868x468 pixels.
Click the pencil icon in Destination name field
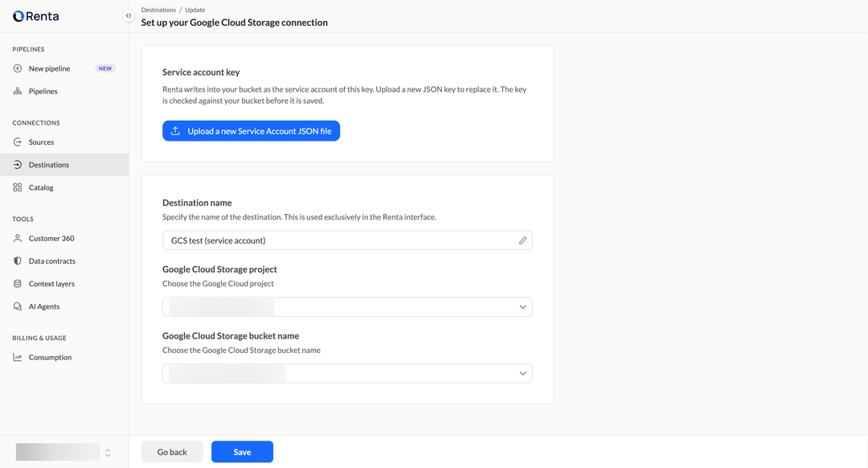(522, 240)
